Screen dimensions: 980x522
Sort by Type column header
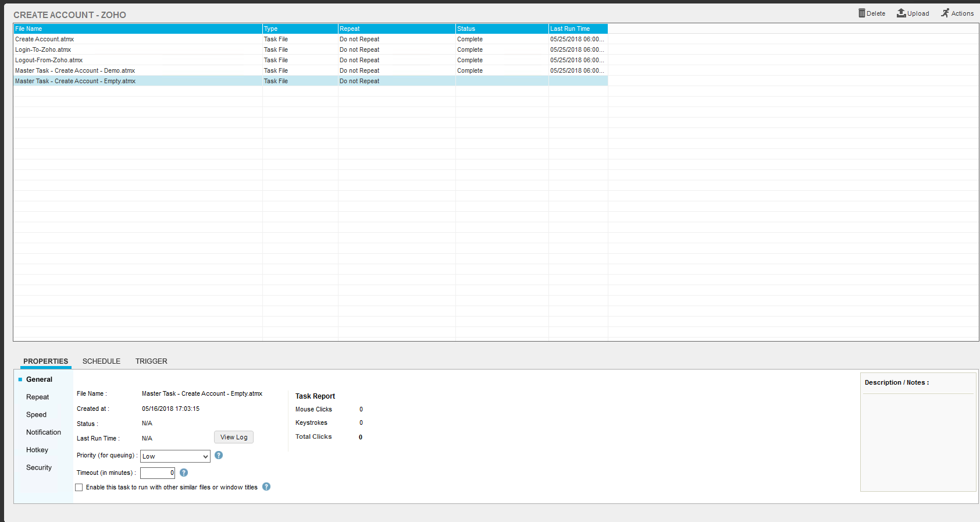tap(300, 29)
